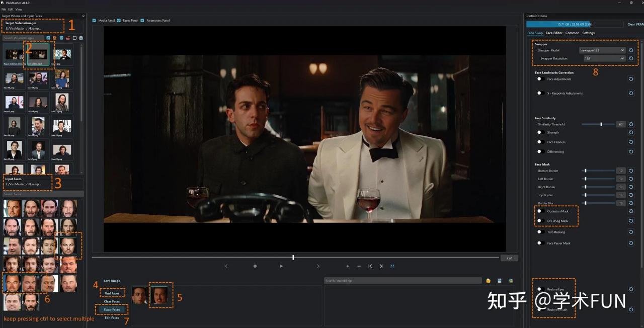This screenshot has width=644, height=328.
Task: Reset the Restore Eyes option
Action: (x=631, y=289)
